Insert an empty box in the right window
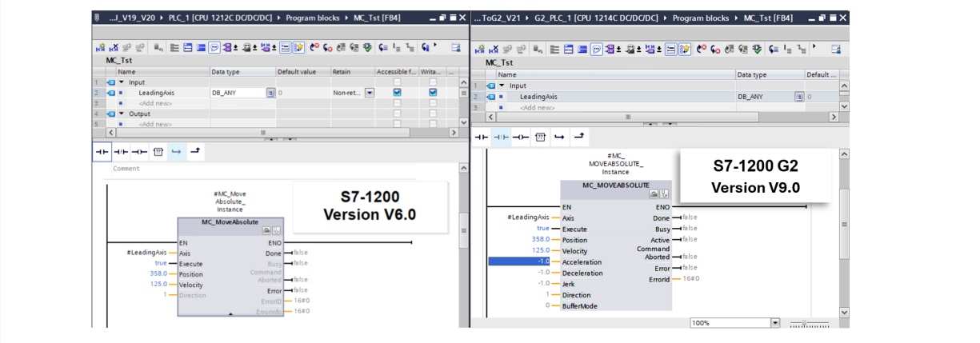The image size is (980, 343). coord(540,137)
